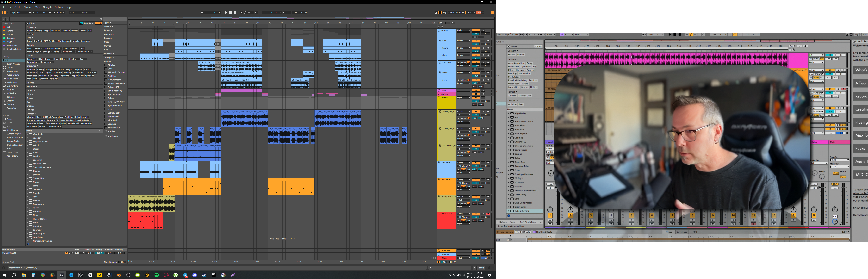Open the Options menu
This screenshot has height=279, width=868.
(59, 7)
